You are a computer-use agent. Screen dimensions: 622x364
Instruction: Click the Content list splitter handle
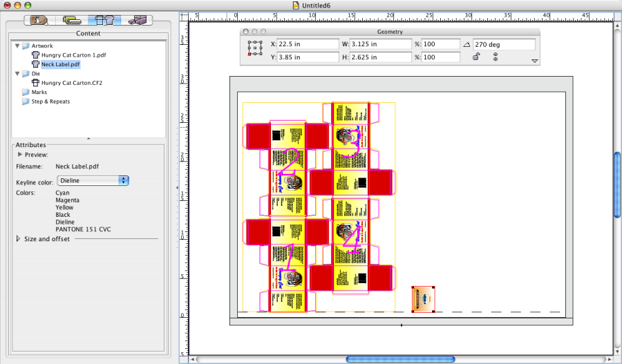click(x=88, y=140)
